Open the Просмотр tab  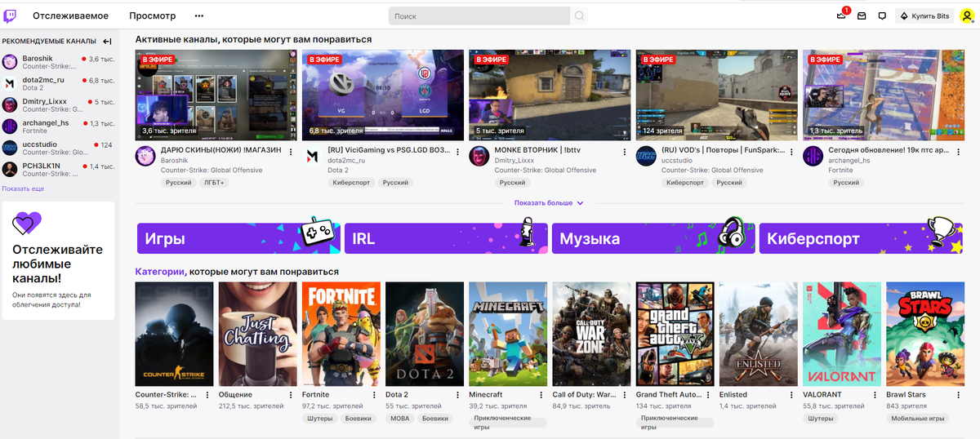point(152,16)
